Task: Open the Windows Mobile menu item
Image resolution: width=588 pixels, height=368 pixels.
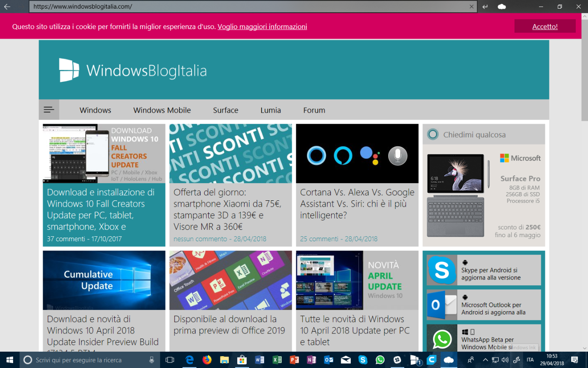Action: click(162, 110)
